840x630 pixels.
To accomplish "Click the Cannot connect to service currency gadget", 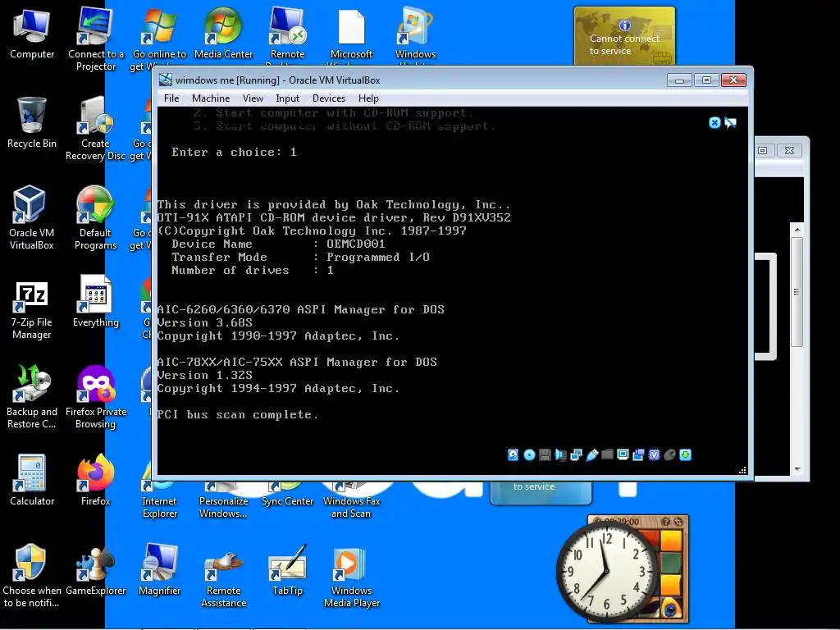I will (624, 36).
